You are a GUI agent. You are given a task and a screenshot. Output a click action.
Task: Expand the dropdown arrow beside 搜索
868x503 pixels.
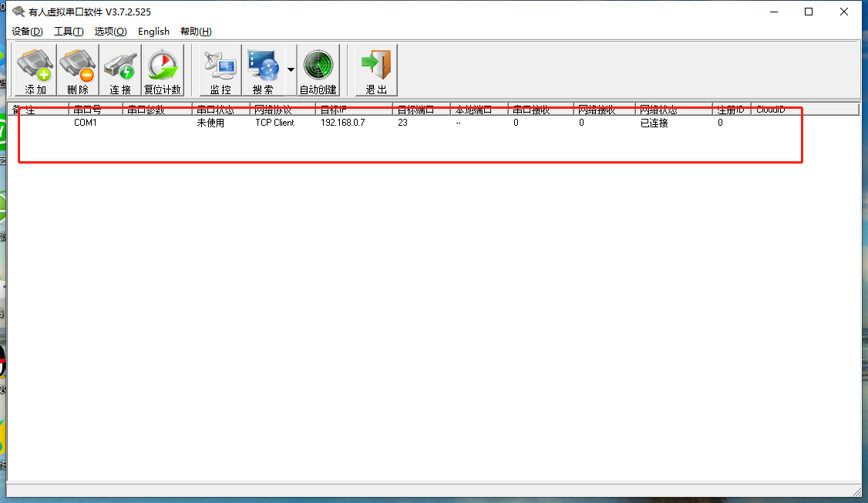(x=291, y=69)
